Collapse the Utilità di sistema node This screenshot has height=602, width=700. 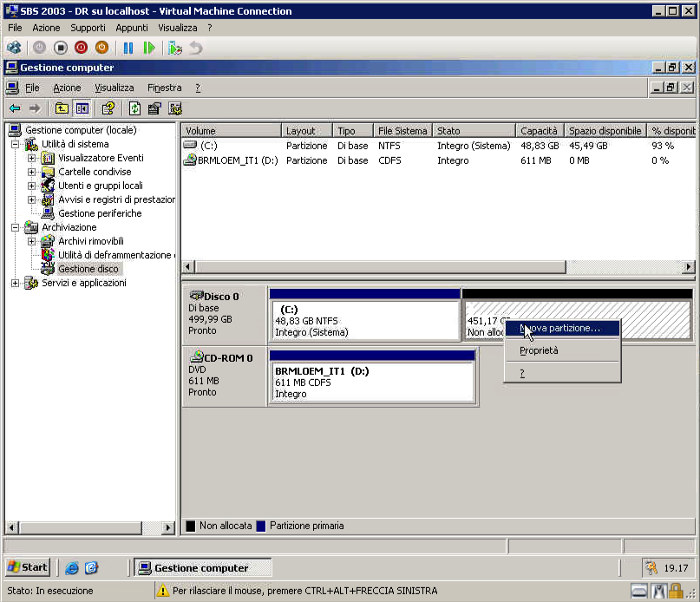pos(15,144)
